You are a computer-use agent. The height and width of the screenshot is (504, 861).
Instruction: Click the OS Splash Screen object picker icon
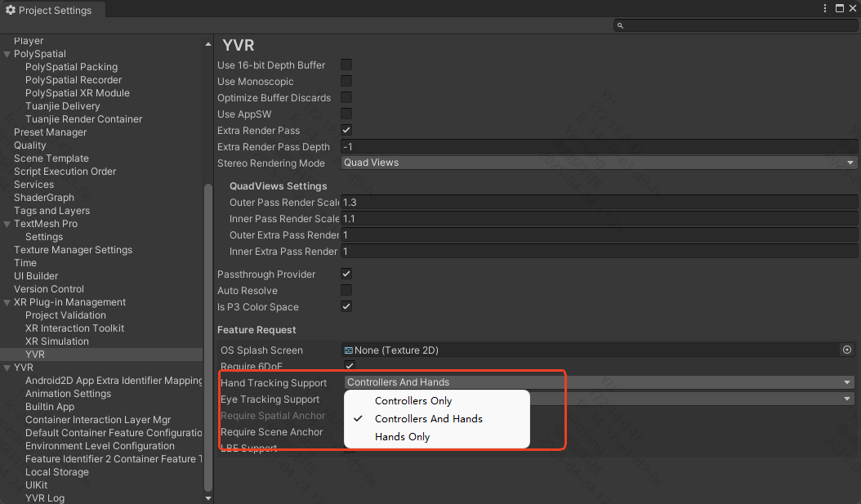[847, 350]
